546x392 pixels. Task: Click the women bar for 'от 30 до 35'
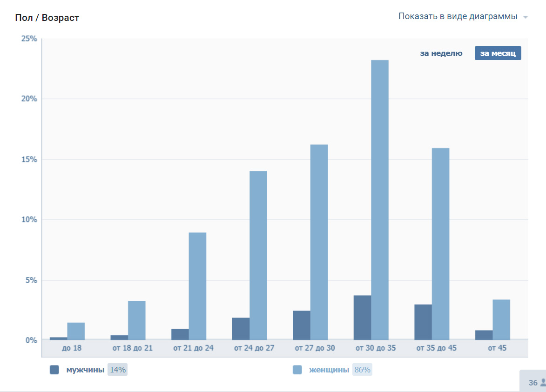tap(379, 200)
